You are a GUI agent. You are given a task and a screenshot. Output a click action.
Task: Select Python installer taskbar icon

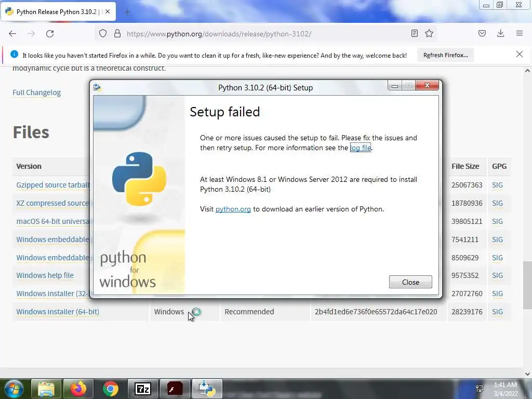207,389
